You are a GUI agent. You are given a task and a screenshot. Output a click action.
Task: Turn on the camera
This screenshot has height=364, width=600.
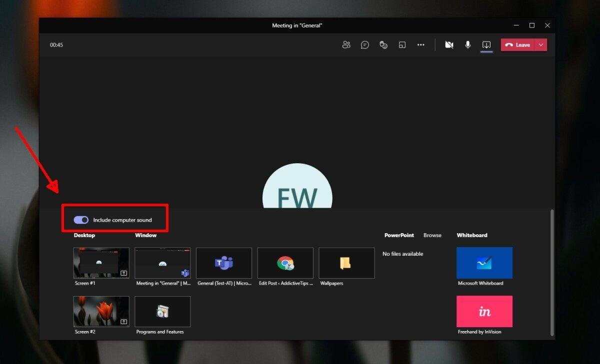point(448,44)
